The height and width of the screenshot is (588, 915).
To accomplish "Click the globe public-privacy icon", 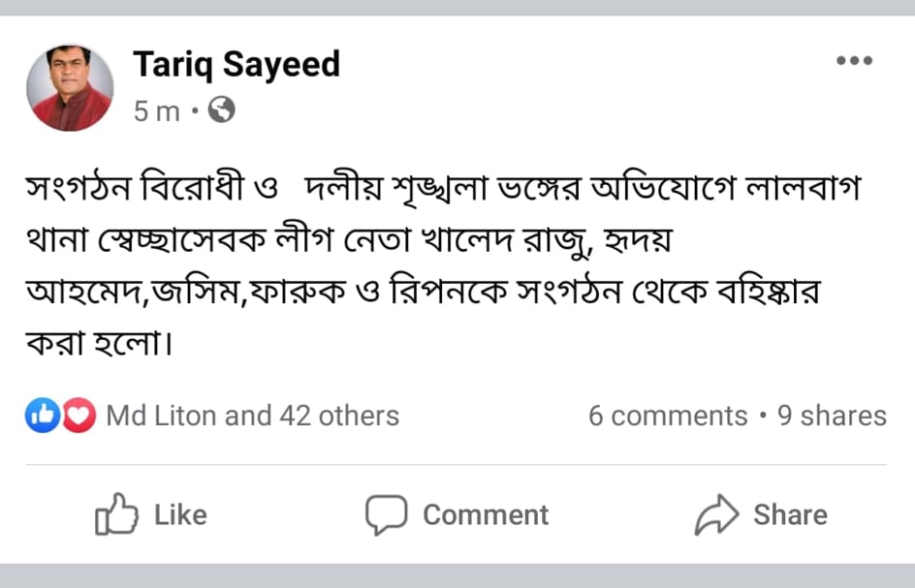I will (222, 111).
